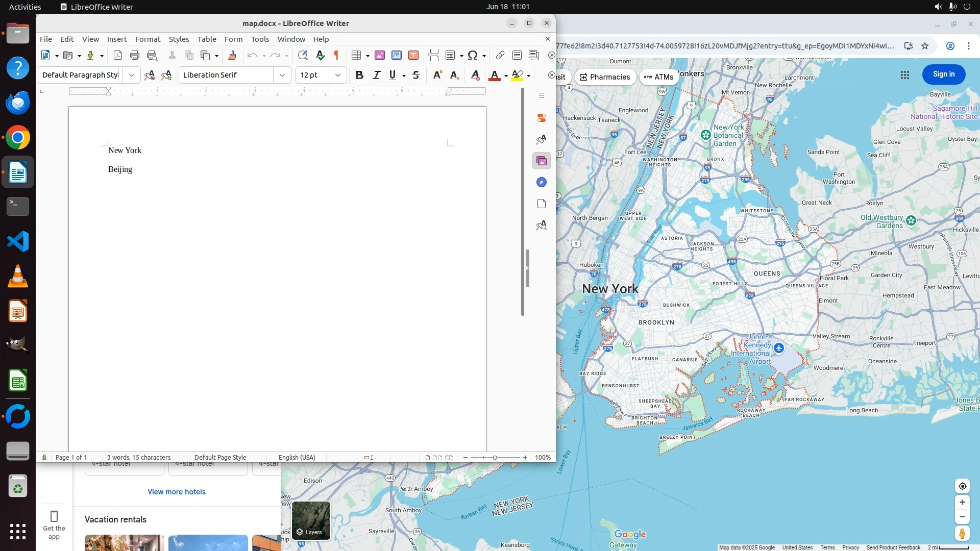Image resolution: width=980 pixels, height=551 pixels.
Task: Click Clone Formatting paintbrush icon
Action: click(x=232, y=56)
